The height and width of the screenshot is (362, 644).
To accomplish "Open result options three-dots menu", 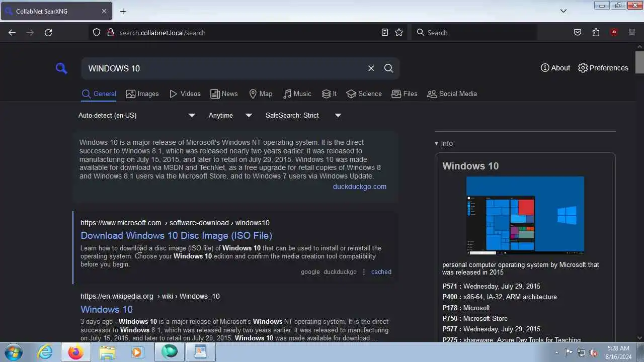I will [x=364, y=272].
